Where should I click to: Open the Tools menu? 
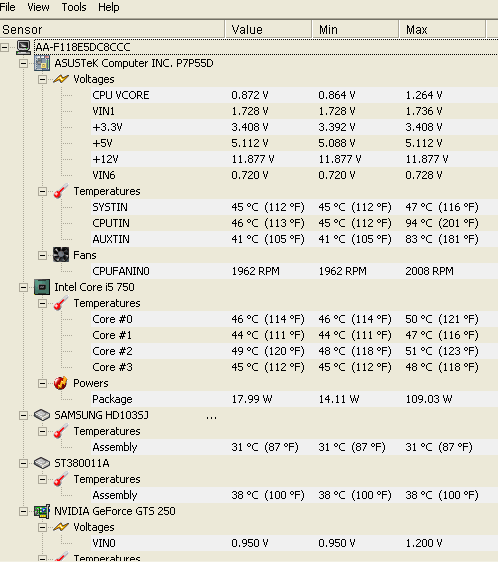74,7
